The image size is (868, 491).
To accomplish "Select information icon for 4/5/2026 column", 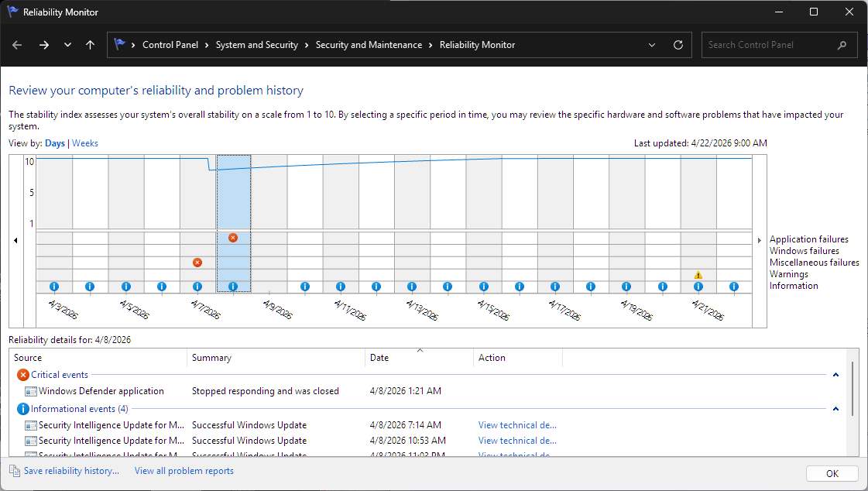I will pos(125,287).
